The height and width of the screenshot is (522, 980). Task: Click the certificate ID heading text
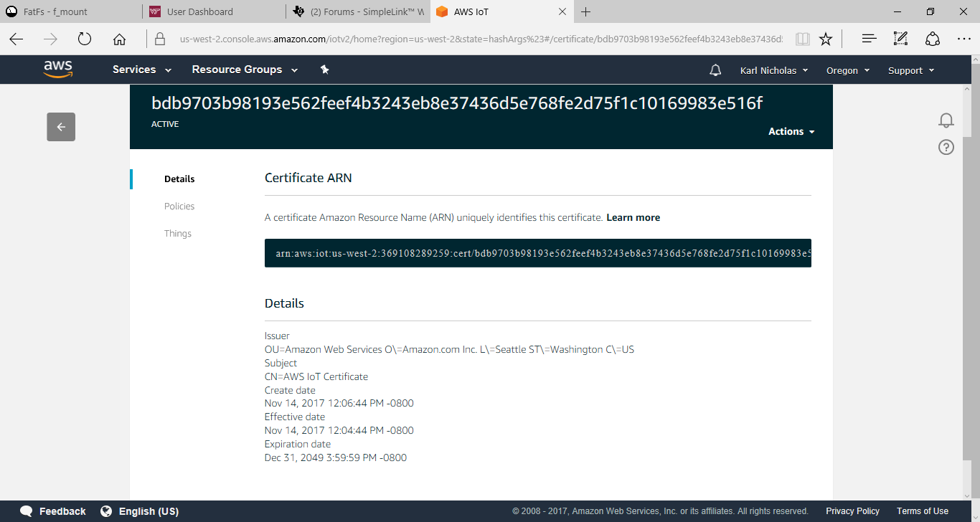click(457, 103)
